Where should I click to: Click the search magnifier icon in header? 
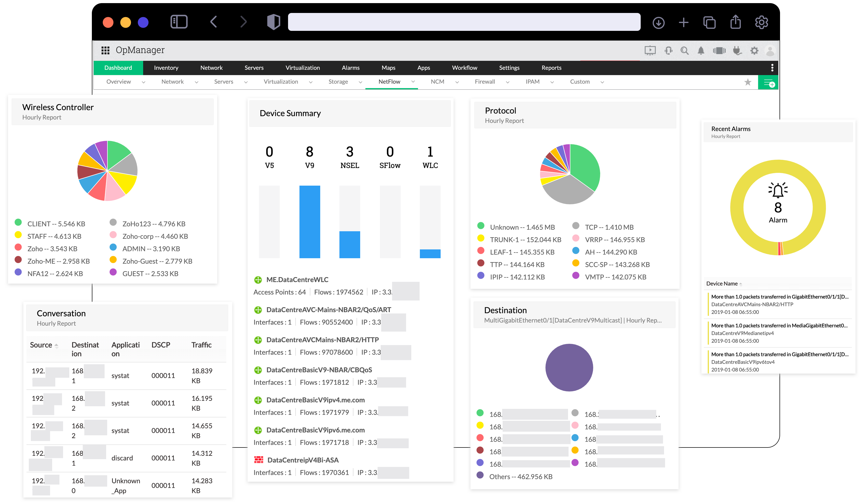click(x=684, y=51)
